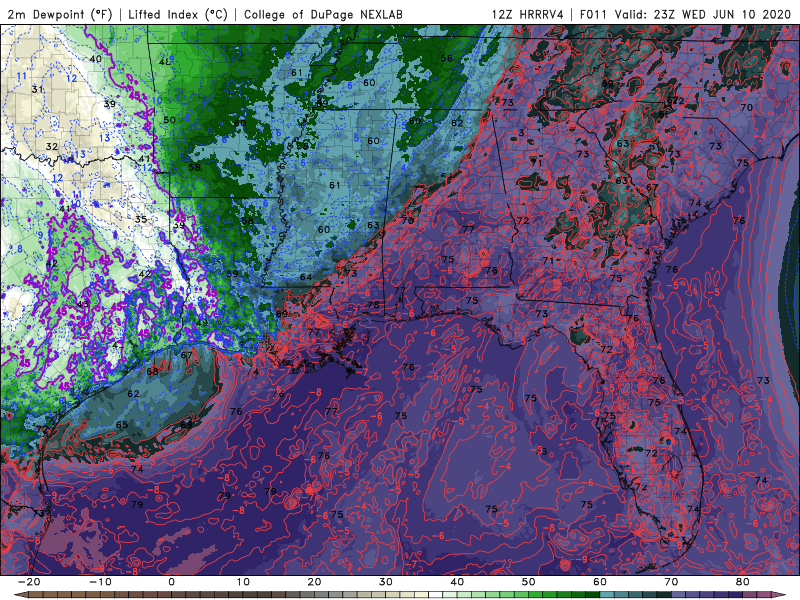Click the '50' color scale tick label
Viewport: 800px width, 600px height.
click(x=529, y=582)
